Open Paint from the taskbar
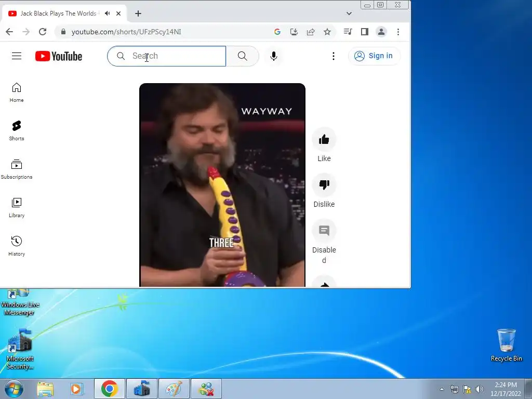This screenshot has height=399, width=532. pos(174,389)
